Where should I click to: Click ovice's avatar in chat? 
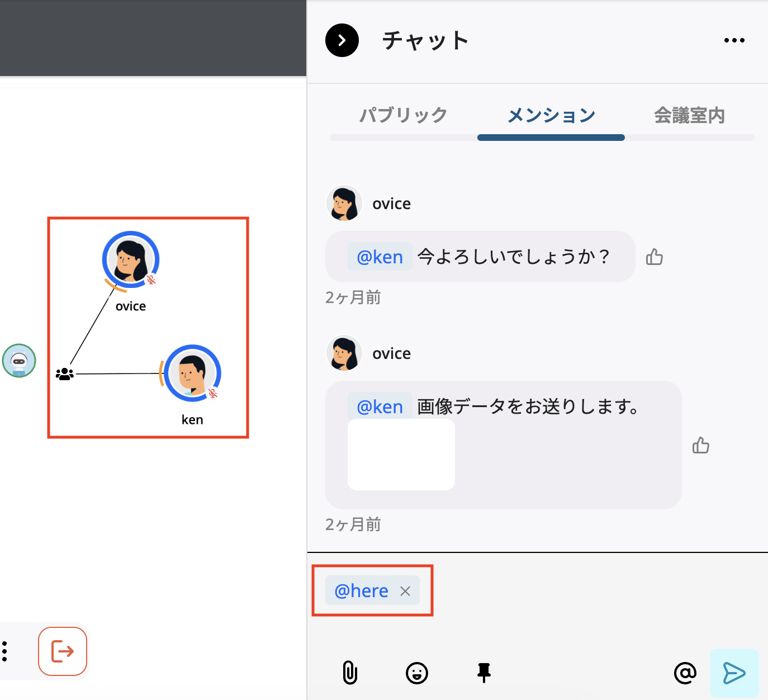point(344,203)
